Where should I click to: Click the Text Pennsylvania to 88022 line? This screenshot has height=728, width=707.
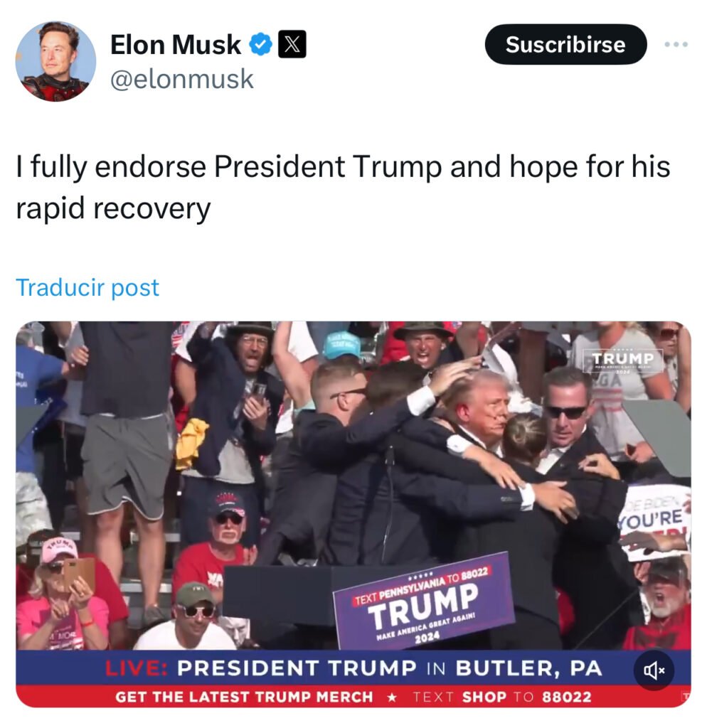(421, 587)
